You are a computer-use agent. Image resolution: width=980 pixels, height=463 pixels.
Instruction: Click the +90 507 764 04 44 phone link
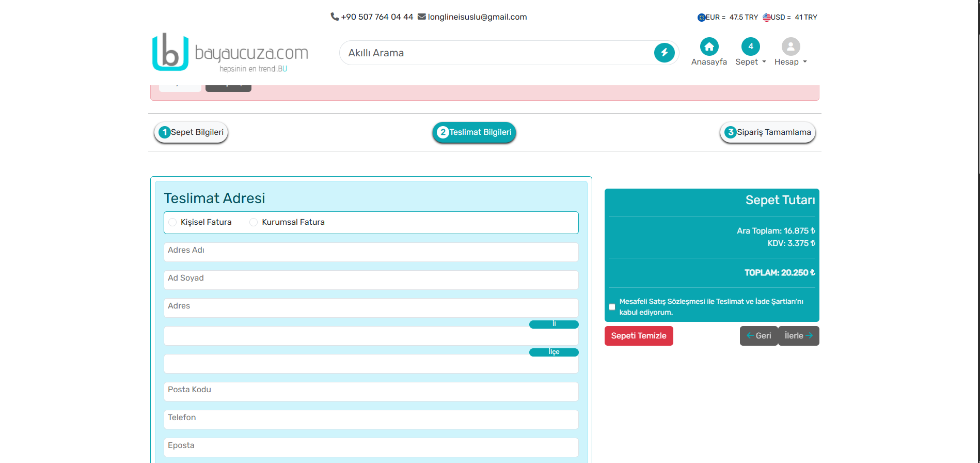pyautogui.click(x=377, y=17)
